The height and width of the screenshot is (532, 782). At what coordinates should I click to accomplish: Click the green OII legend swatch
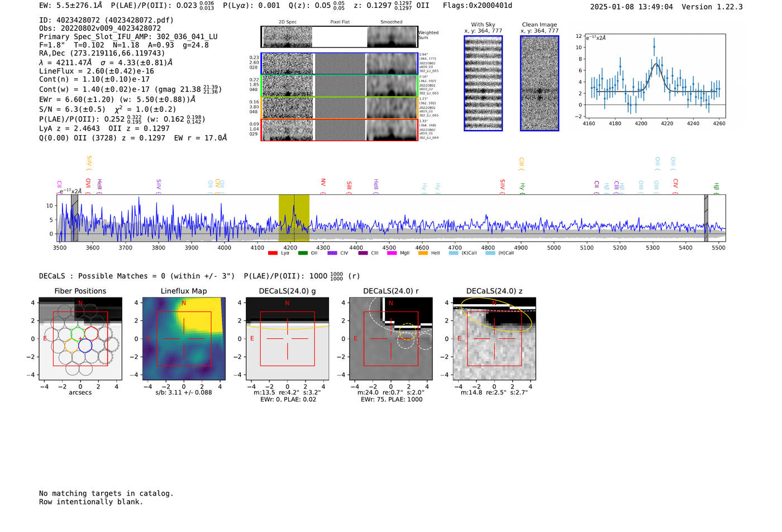303,253
